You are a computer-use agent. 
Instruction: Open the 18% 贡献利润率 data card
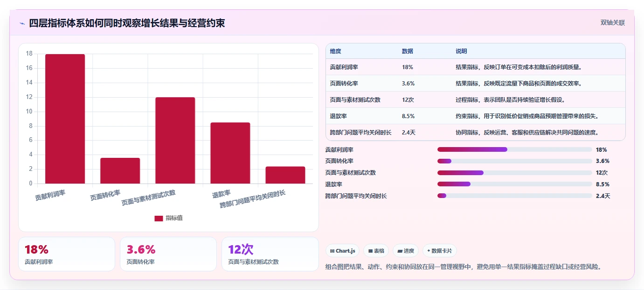(x=67, y=254)
